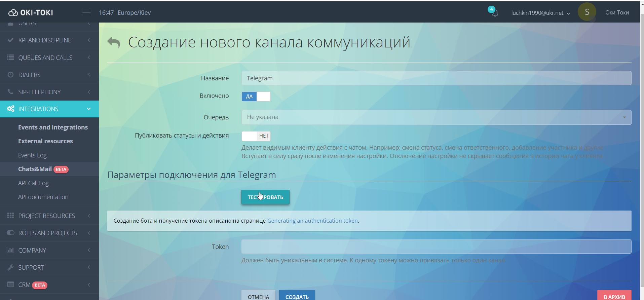Click the Project Resources grid icon
This screenshot has height=300, width=644.
coord(11,215)
